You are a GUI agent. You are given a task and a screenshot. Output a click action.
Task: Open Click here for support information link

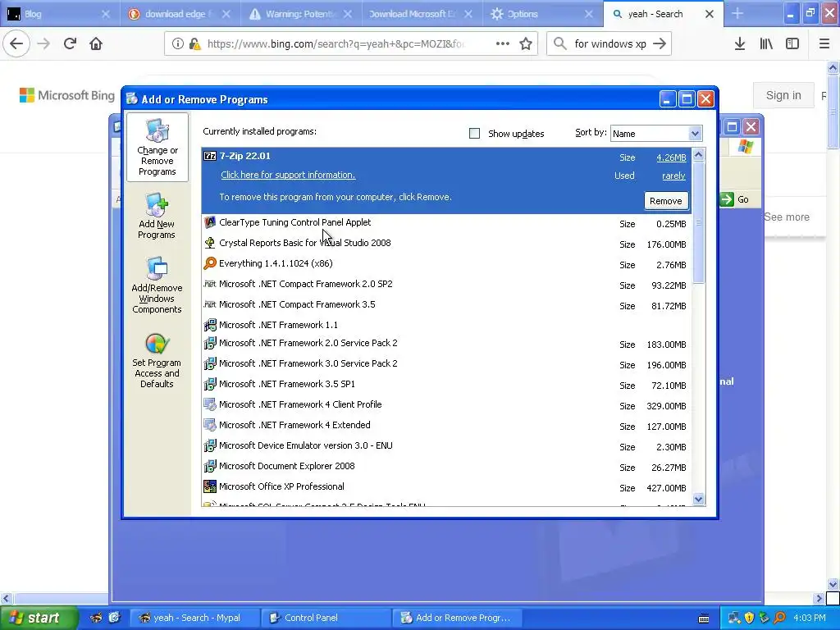pyautogui.click(x=288, y=175)
